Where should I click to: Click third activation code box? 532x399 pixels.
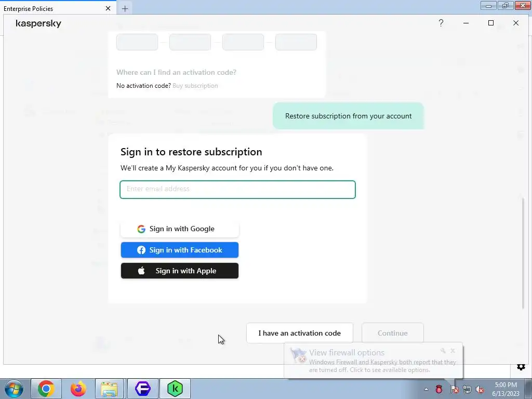pos(243,42)
